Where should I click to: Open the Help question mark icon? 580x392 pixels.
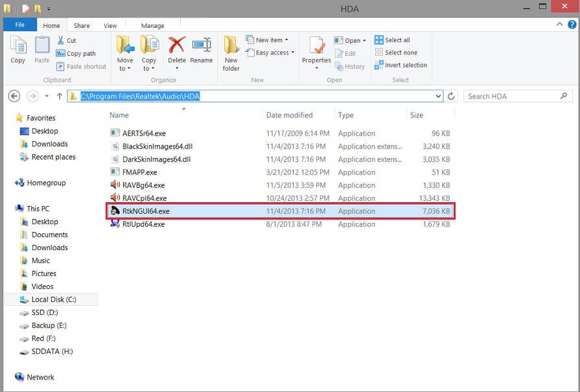[572, 25]
